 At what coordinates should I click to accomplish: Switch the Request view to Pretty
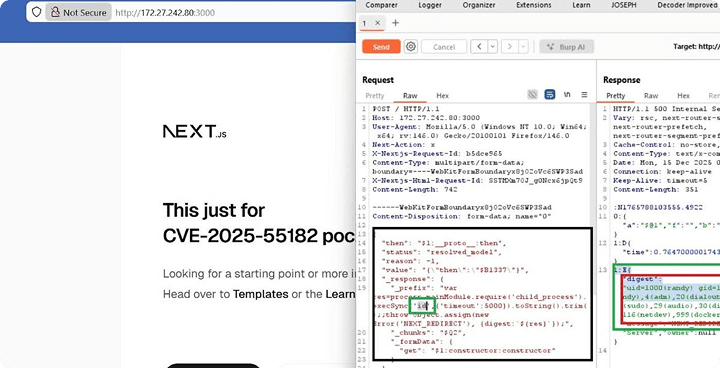[x=375, y=96]
